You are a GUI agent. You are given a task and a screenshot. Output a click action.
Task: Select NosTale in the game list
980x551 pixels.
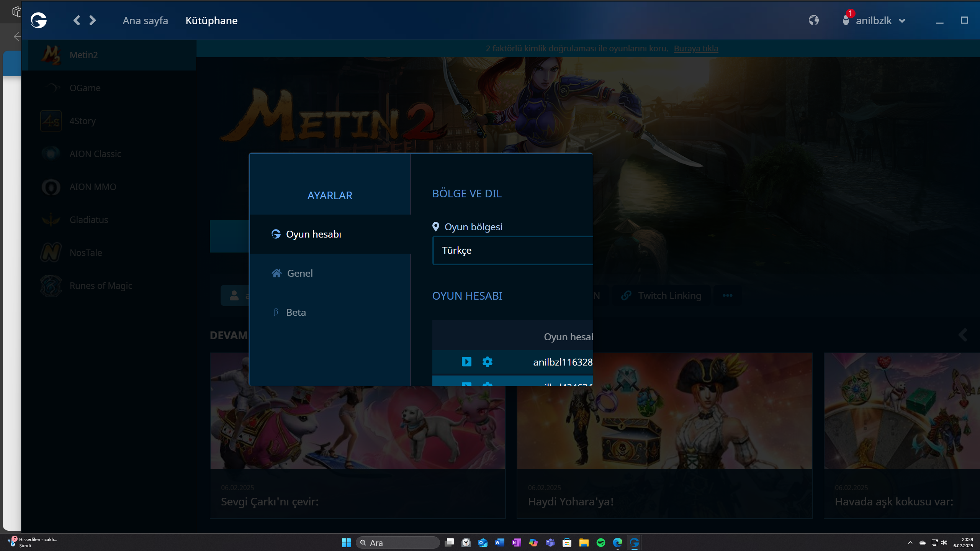[x=86, y=253]
